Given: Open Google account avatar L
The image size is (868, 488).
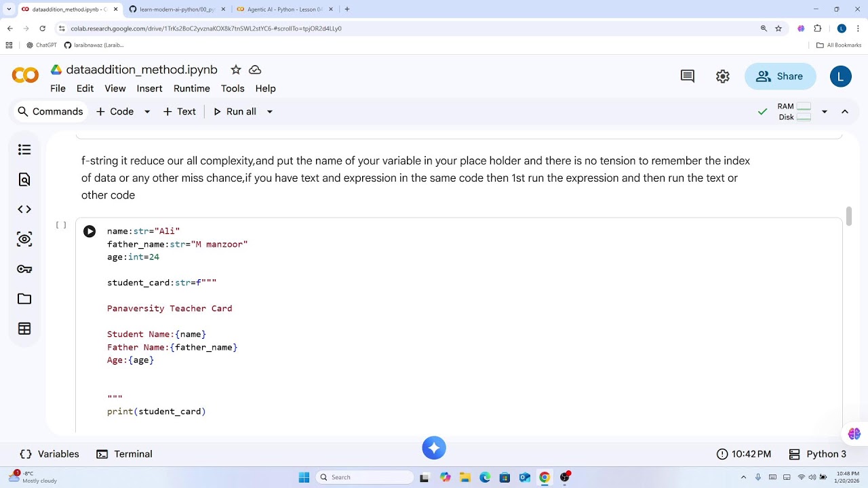Looking at the screenshot, I should click(x=841, y=76).
